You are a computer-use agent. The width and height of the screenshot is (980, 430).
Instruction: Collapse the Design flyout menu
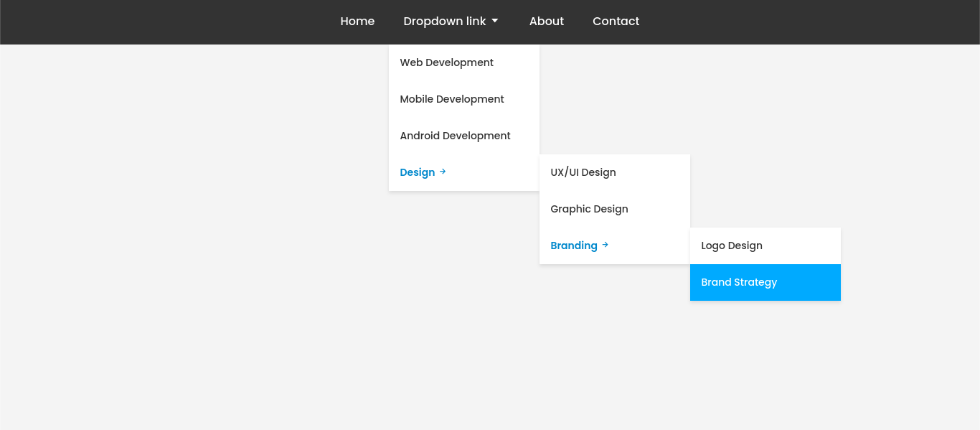pyautogui.click(x=418, y=172)
